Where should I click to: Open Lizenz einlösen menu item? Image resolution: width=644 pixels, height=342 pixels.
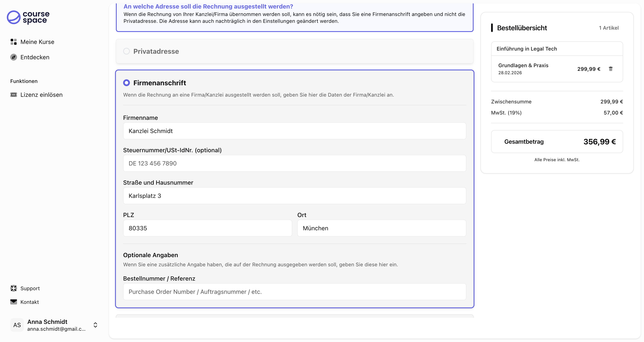point(41,95)
